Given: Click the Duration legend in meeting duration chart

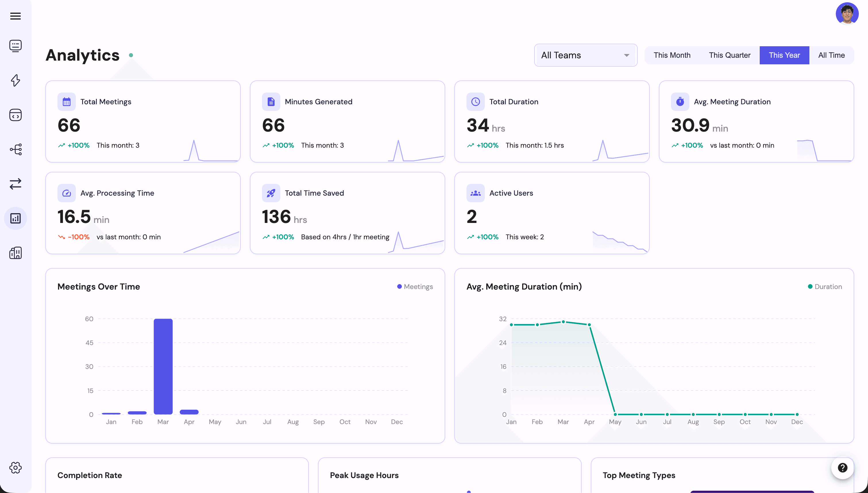Looking at the screenshot, I should point(825,286).
